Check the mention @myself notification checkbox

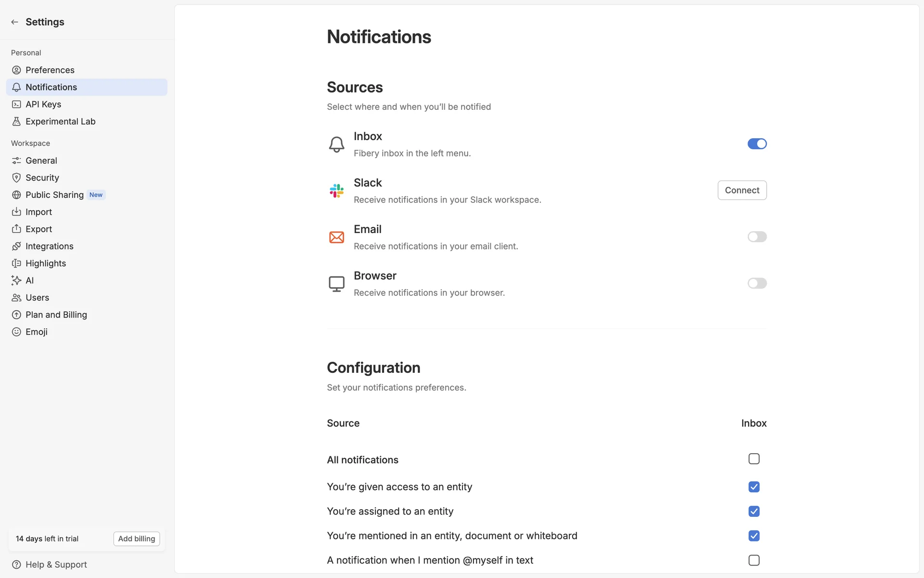[754, 560]
